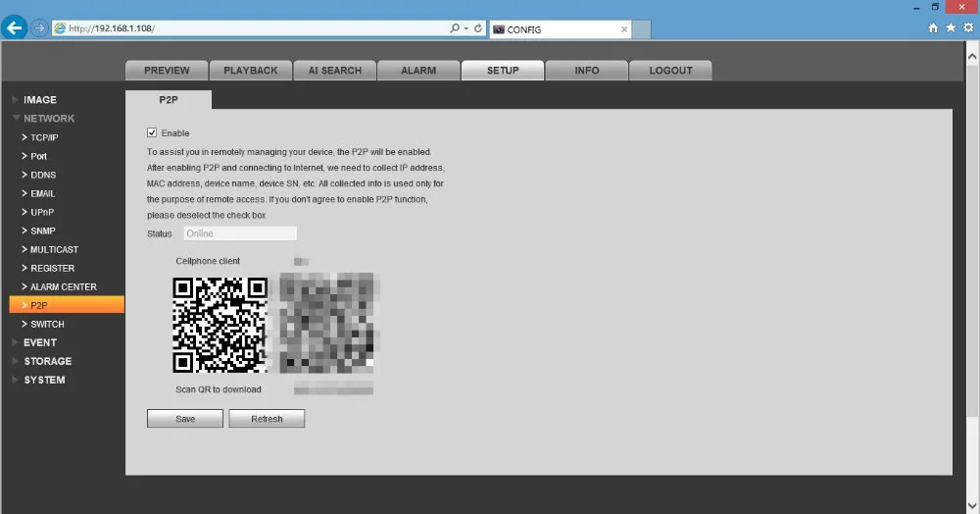
Task: Click the Cellphone client QR code
Action: [220, 325]
